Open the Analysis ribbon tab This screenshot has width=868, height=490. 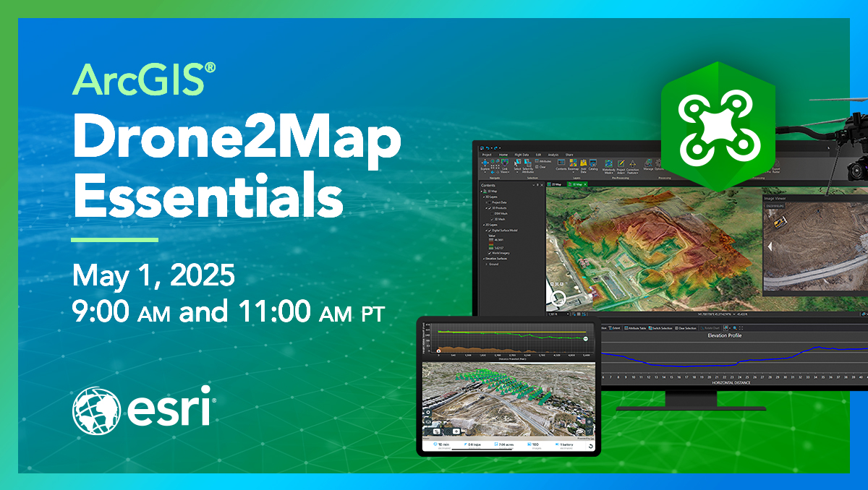[x=553, y=155]
